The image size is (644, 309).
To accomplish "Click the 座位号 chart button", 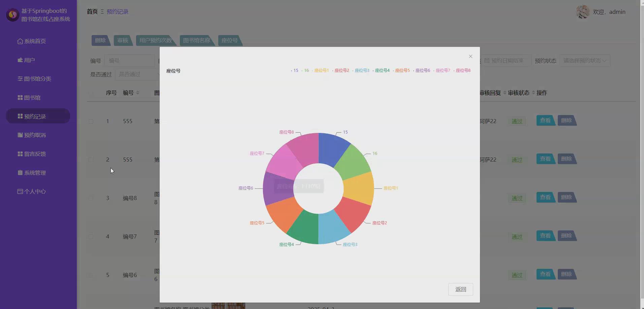I will point(230,40).
